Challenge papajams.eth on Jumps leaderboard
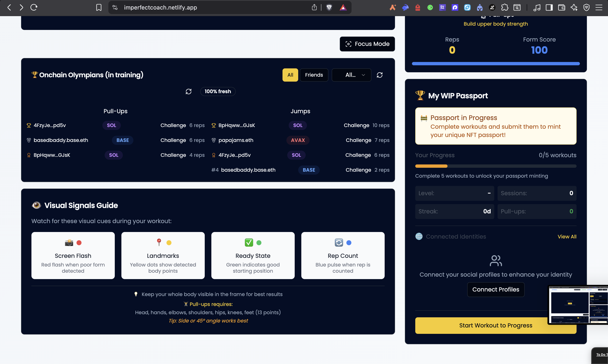Viewport: 608px width, 364px height. pyautogui.click(x=358, y=140)
